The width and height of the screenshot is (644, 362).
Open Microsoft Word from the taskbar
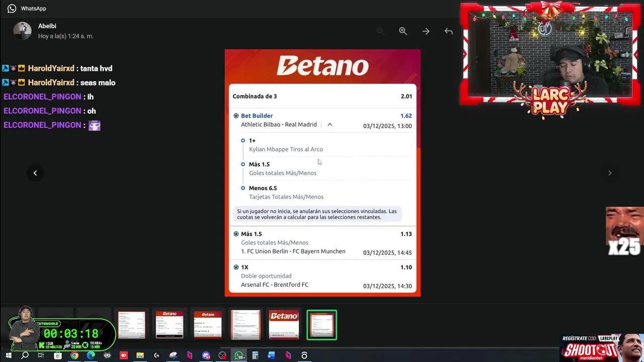[272, 355]
